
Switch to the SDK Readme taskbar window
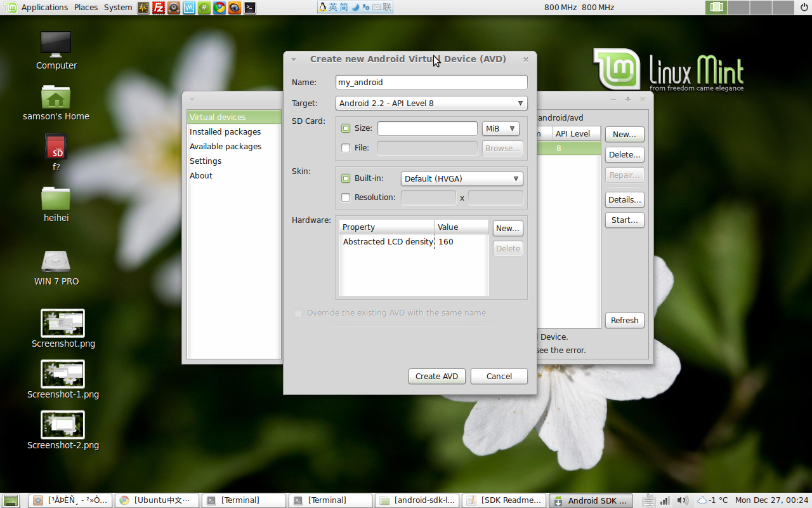pos(504,500)
